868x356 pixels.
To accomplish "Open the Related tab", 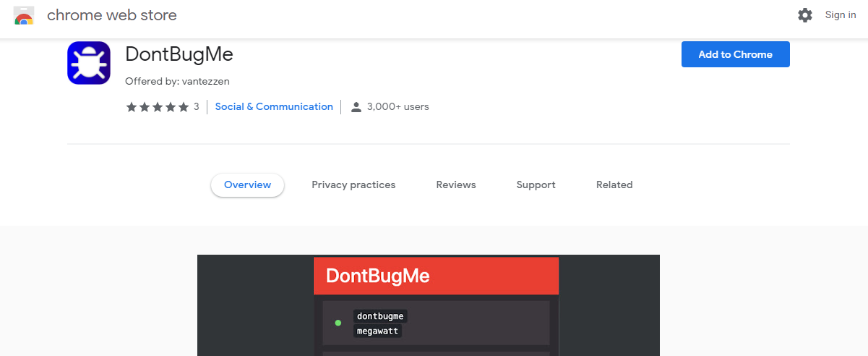I will tap(614, 185).
